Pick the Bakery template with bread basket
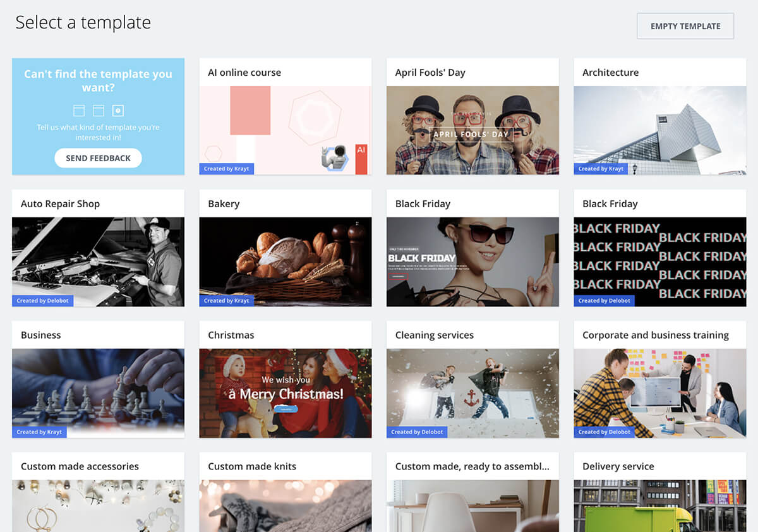758x532 pixels. [x=285, y=261]
